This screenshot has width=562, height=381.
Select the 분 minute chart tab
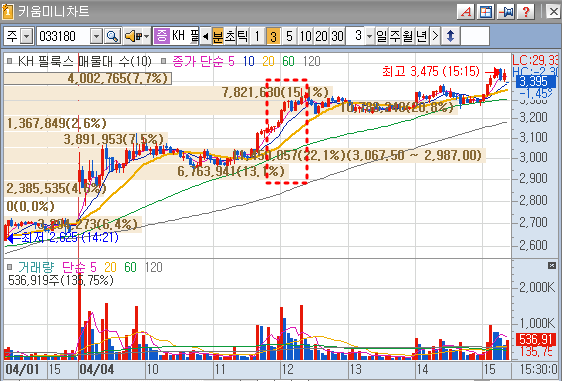click(217, 36)
